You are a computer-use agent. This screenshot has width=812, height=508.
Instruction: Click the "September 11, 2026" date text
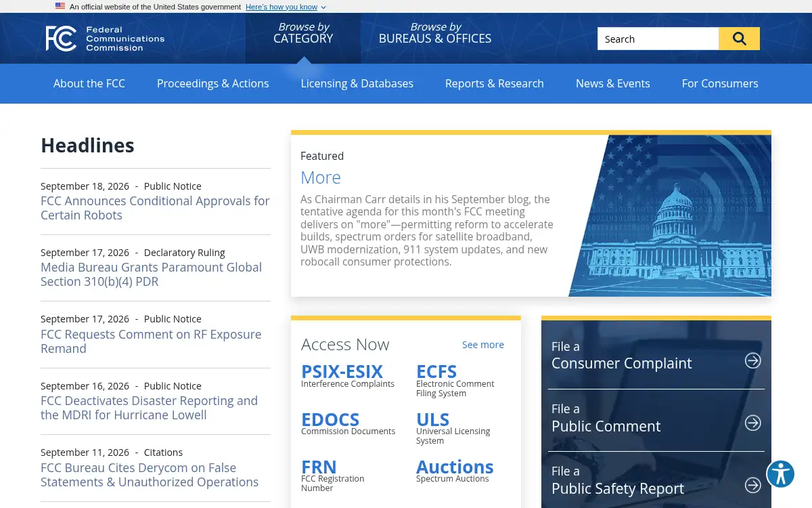click(85, 452)
